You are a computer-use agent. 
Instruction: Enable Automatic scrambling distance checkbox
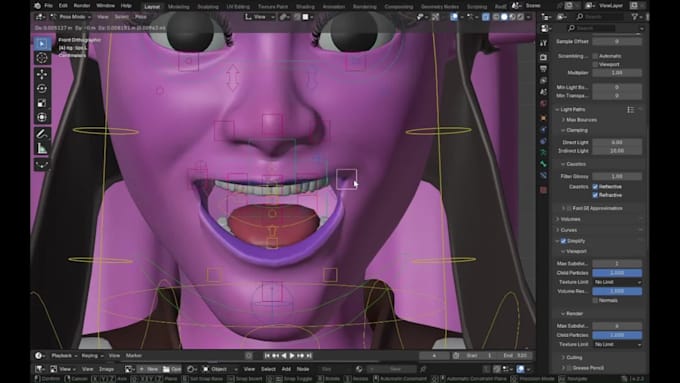point(595,56)
